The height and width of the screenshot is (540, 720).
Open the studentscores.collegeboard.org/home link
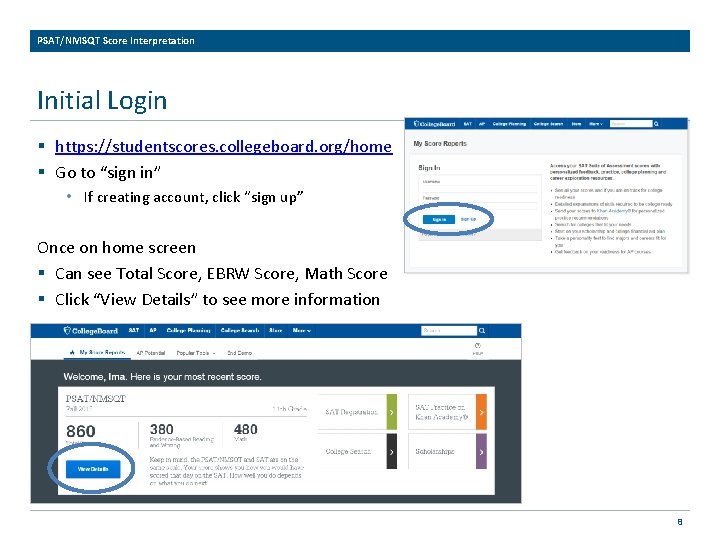tap(223, 146)
